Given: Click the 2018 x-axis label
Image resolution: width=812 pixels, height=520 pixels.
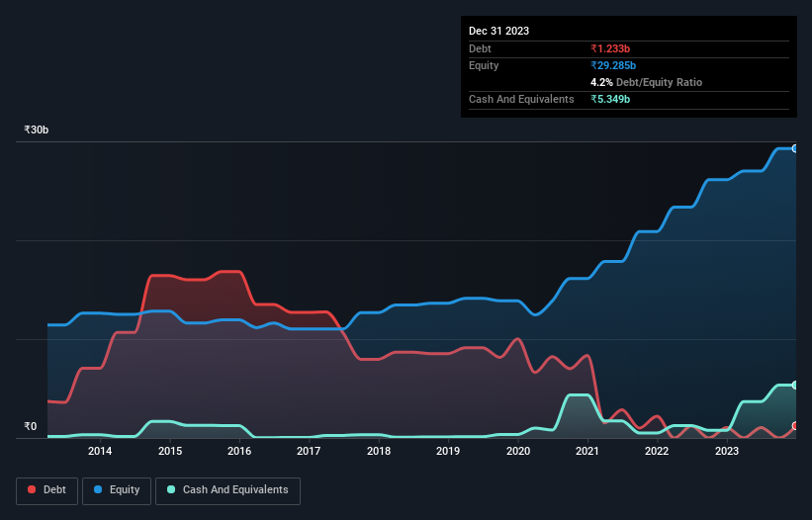Looking at the screenshot, I should click(379, 451).
